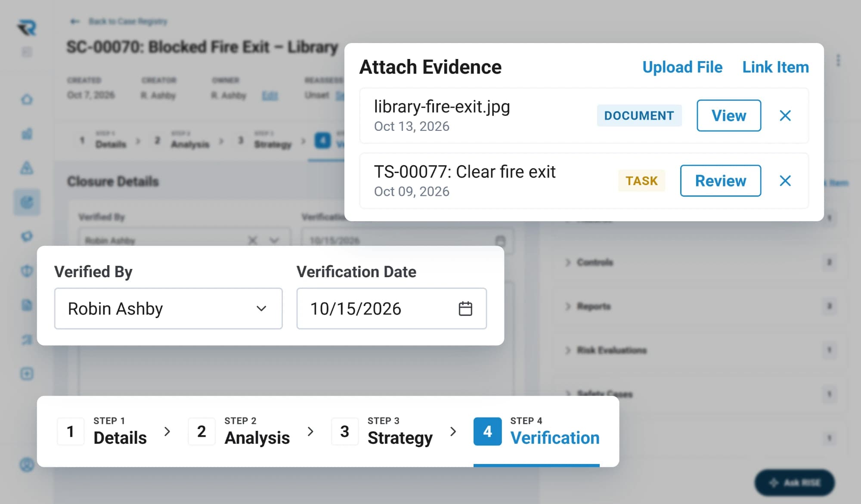Open the calendar picker icon
Screen dimensions: 861x504
[x=465, y=309]
